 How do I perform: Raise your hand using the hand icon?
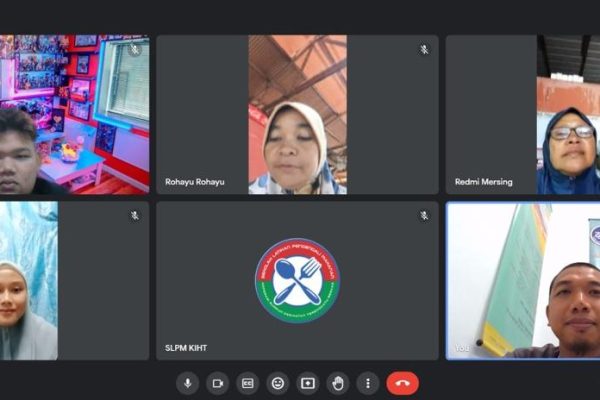338,383
